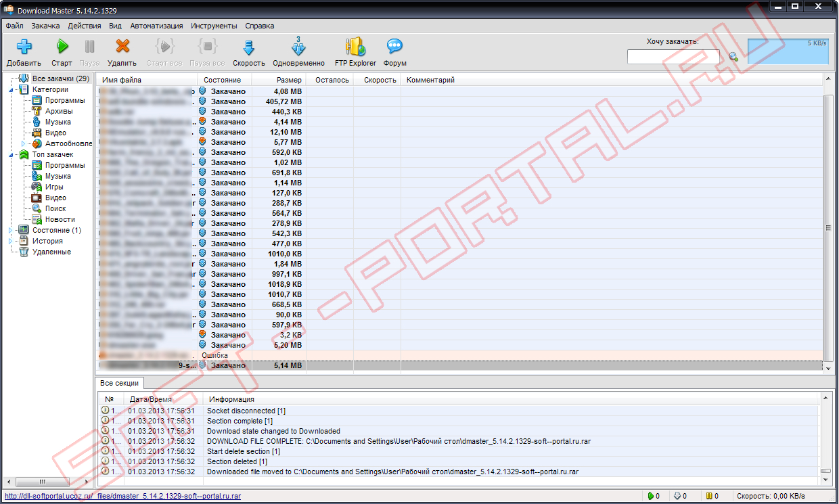The height and width of the screenshot is (504, 839).
Task: Click the Хочу закачать search field
Action: tap(673, 57)
